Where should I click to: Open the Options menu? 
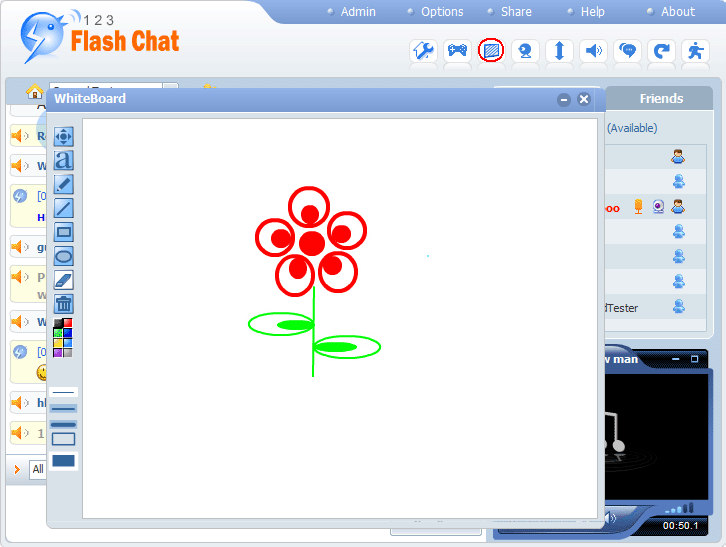point(442,12)
